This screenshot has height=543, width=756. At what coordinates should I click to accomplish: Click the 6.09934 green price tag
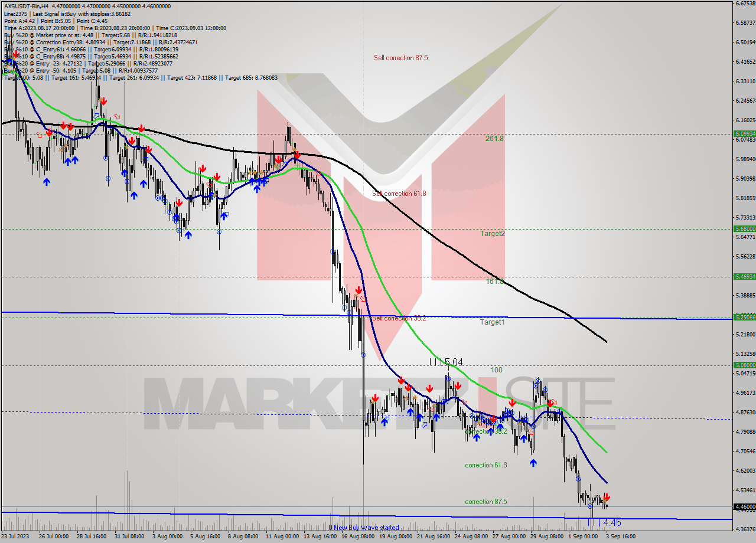click(744, 133)
